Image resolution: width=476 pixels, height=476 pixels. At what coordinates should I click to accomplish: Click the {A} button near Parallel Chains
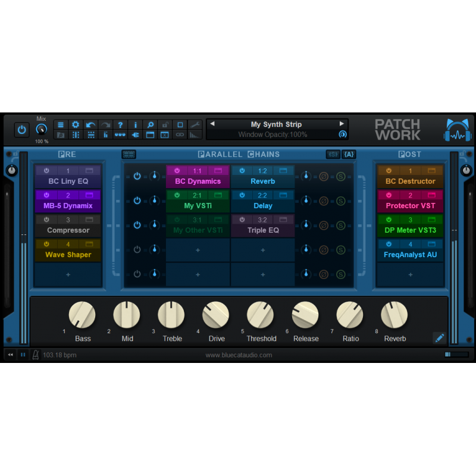349,154
